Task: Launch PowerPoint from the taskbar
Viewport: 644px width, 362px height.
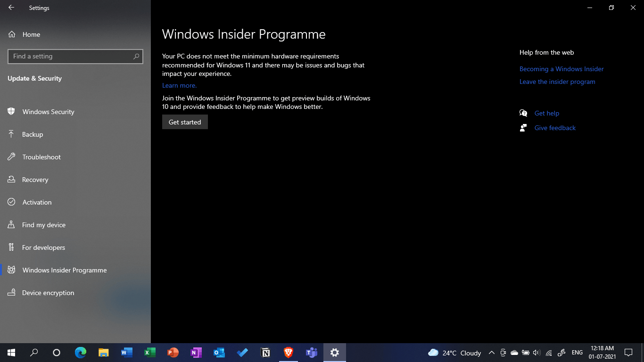Action: [x=173, y=353]
